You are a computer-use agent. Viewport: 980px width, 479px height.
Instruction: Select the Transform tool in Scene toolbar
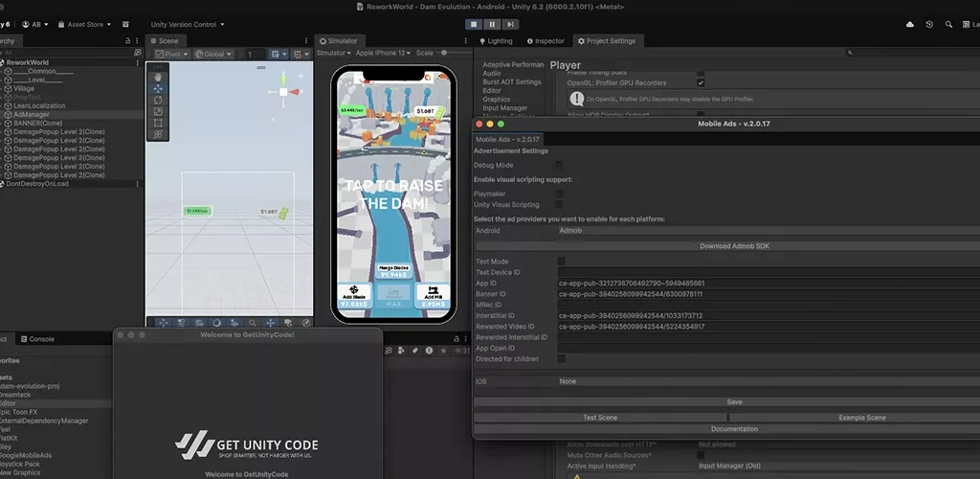(x=158, y=134)
